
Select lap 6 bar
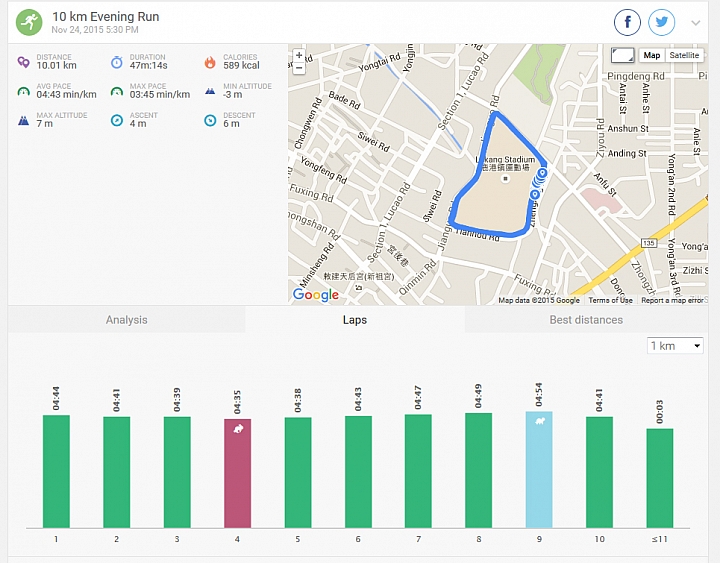point(358,472)
